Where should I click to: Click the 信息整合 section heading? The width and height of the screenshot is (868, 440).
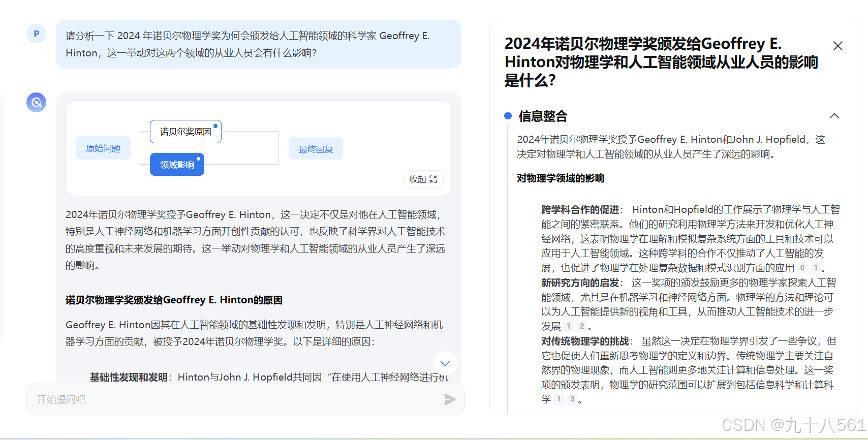543,116
